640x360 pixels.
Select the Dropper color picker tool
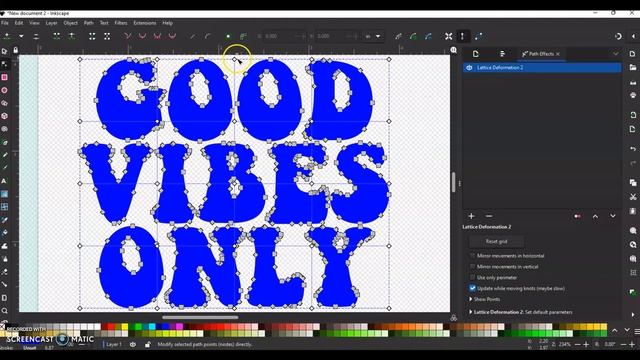[4, 220]
